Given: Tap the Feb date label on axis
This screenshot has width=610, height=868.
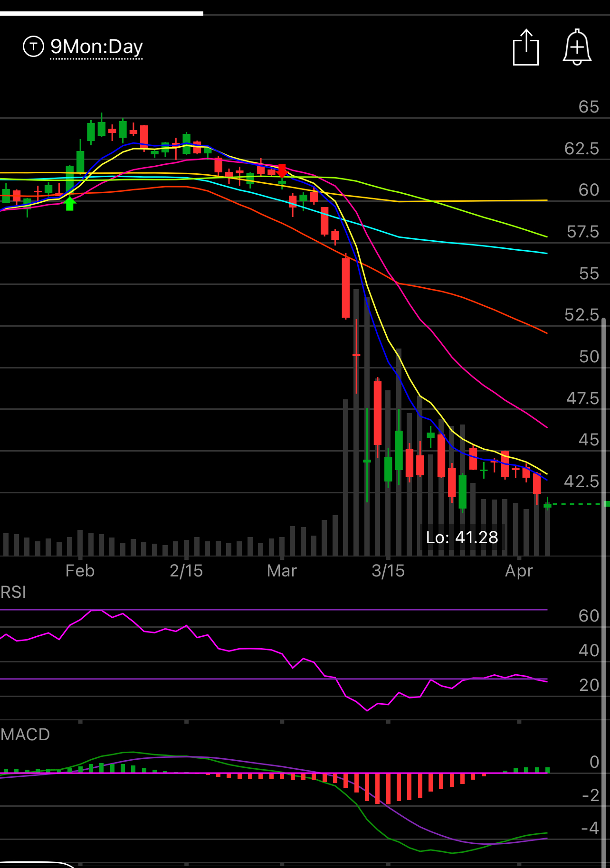Looking at the screenshot, I should [80, 570].
